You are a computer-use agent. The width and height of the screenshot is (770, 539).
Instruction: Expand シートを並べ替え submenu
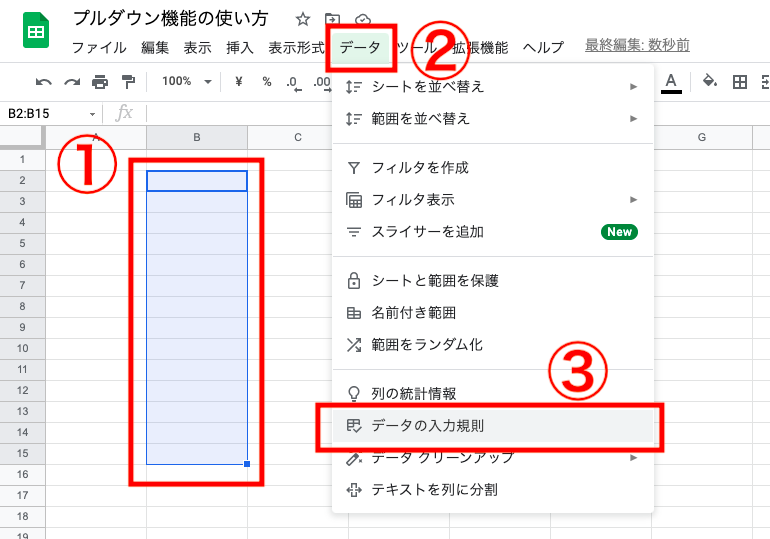tap(493, 87)
